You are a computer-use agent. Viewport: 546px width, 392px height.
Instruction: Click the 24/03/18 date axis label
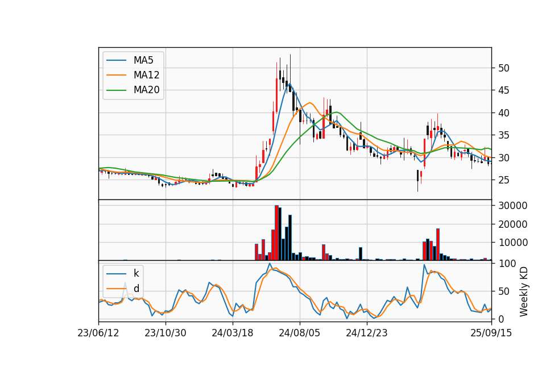(233, 333)
